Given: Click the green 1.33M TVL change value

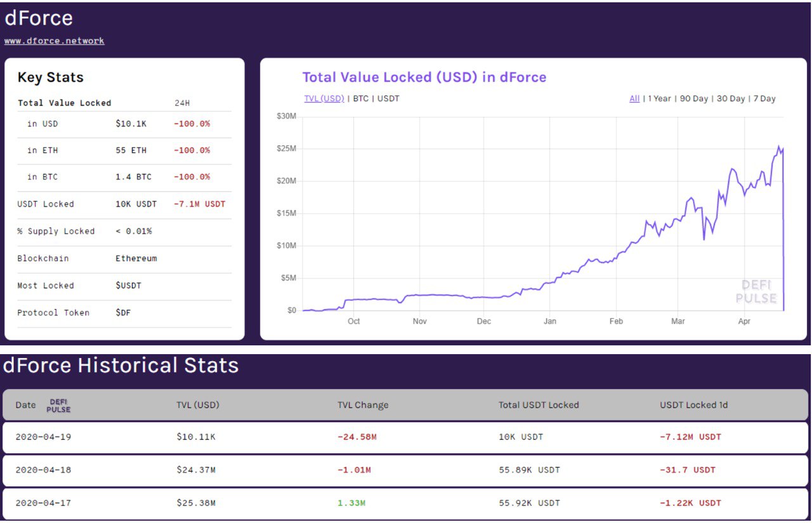Looking at the screenshot, I should point(351,503).
